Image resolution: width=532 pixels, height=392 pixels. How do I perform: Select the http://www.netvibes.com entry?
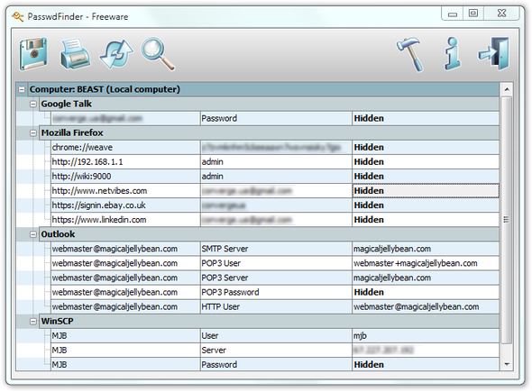pyautogui.click(x=125, y=191)
